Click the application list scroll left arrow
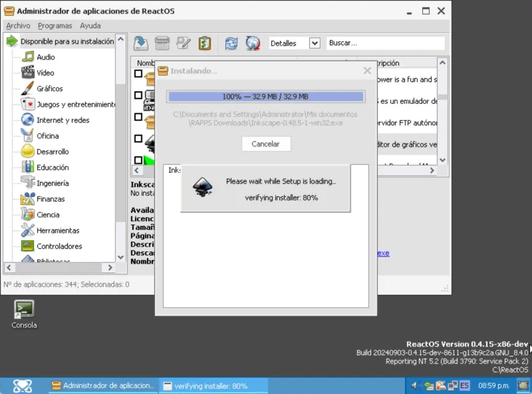This screenshot has height=394, width=532. (136, 170)
